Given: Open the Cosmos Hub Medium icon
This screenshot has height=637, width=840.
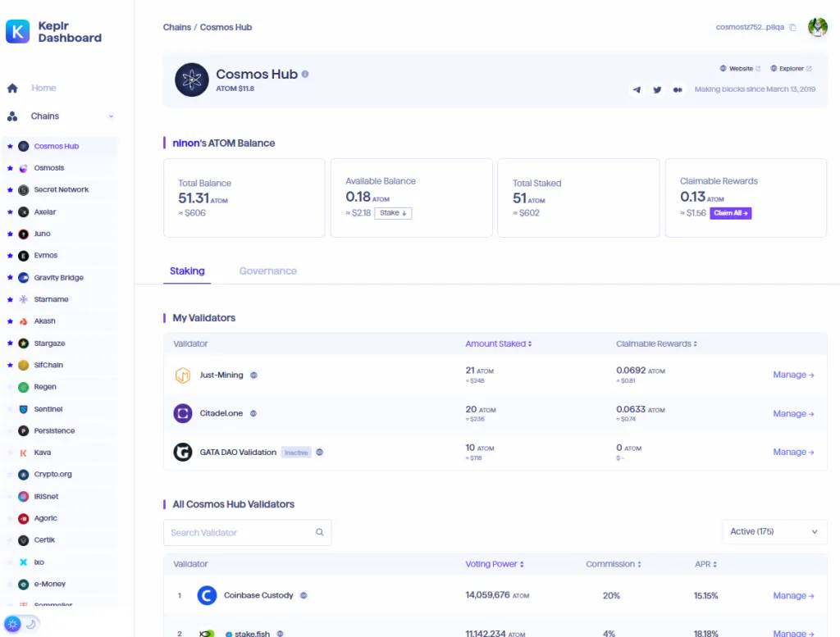Looking at the screenshot, I should pos(678,90).
